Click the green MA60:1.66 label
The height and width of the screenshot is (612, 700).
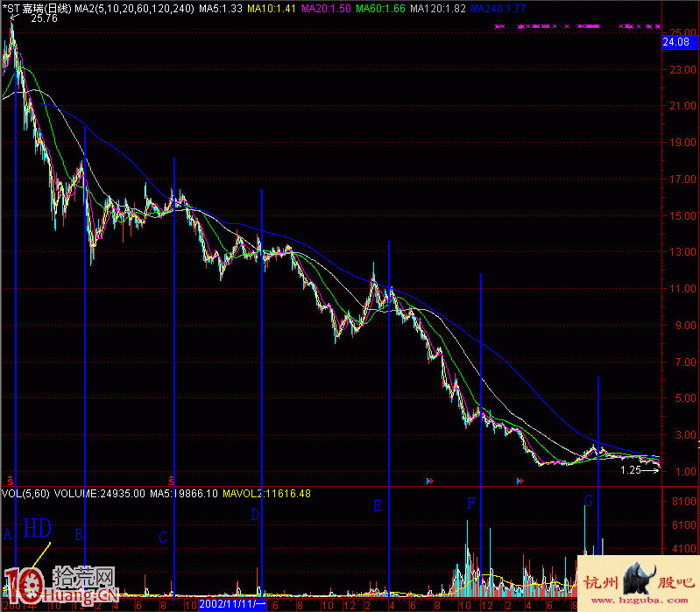pos(381,9)
